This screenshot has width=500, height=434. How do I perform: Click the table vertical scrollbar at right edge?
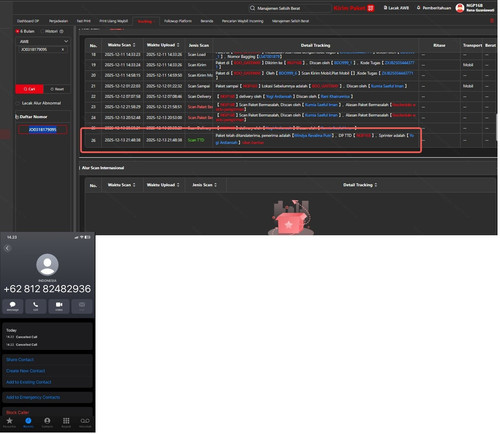pos(498,127)
